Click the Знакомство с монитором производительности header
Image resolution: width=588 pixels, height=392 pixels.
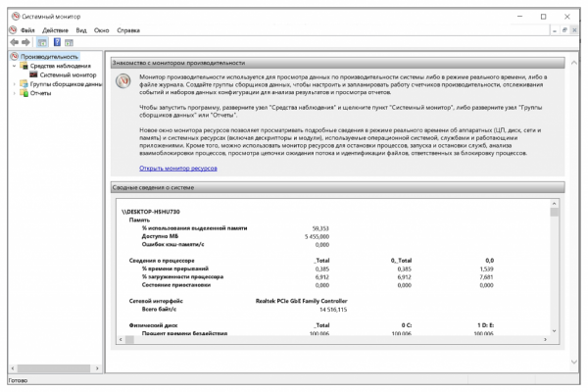[337, 63]
